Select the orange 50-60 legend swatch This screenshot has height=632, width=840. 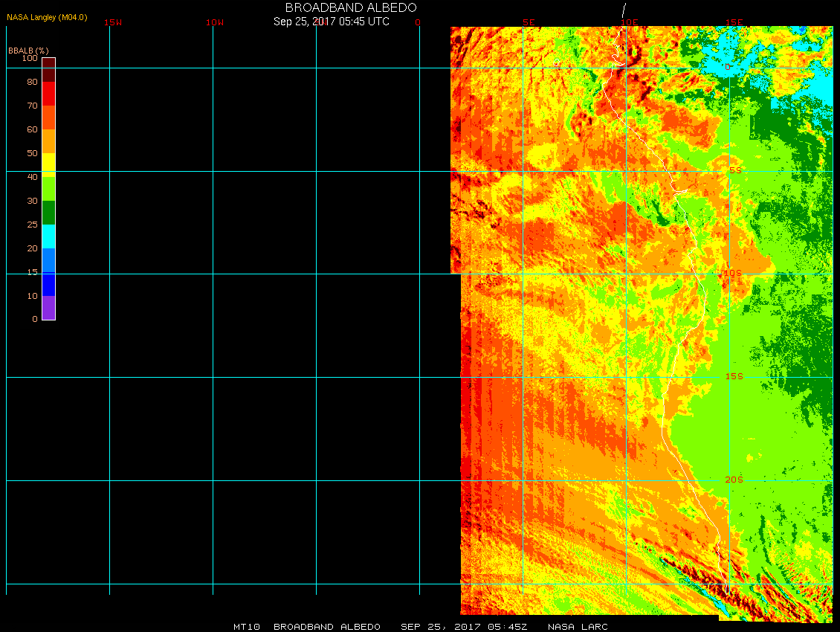49,141
